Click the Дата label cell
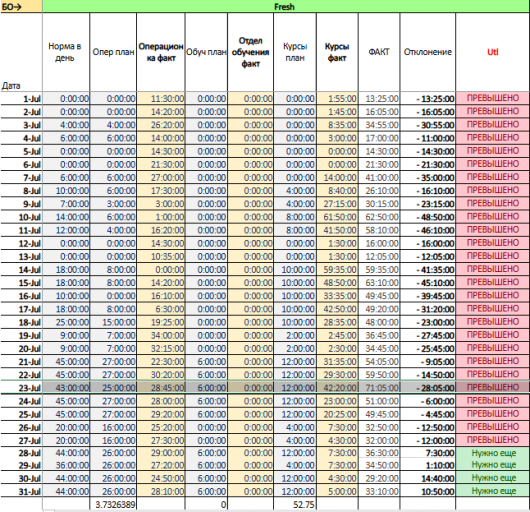The image size is (530, 512). (x=21, y=52)
